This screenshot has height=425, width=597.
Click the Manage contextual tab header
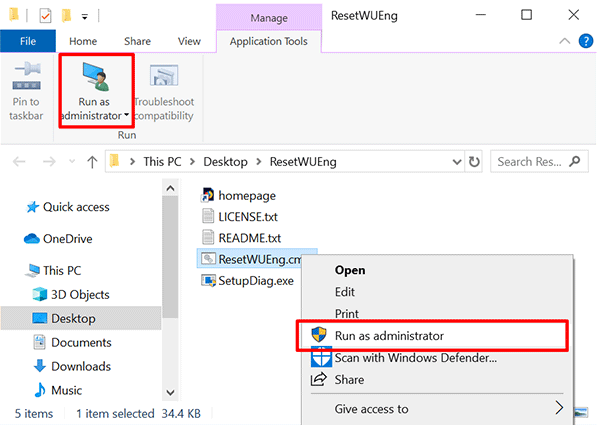269,18
